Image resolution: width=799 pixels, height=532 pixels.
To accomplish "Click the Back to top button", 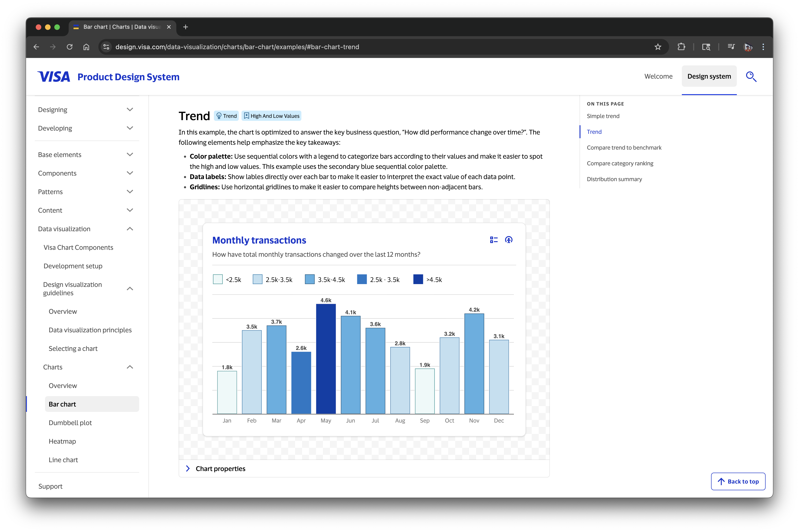I will coord(738,481).
